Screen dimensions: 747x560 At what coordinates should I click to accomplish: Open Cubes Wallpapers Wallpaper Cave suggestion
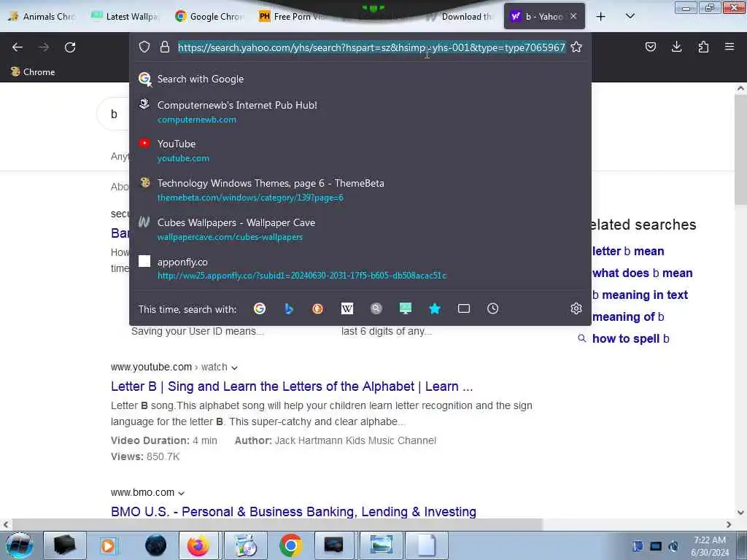[360, 230]
